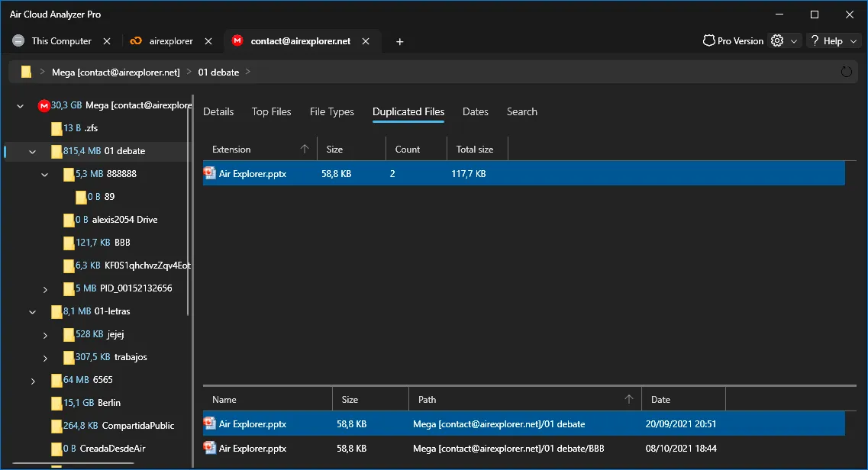The width and height of the screenshot is (868, 470).
Task: Select the KF0S1qhchvzZqv4Eot tree folder
Action: [x=127, y=266]
